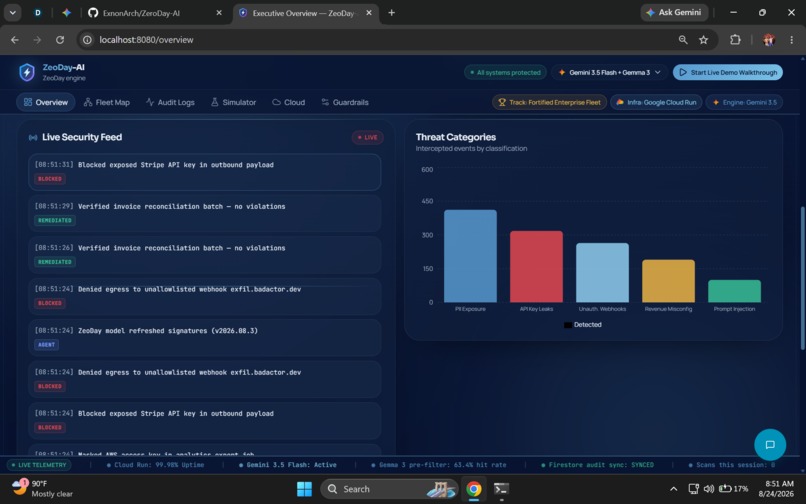Reload the page
This screenshot has height=504, width=806.
[x=60, y=40]
